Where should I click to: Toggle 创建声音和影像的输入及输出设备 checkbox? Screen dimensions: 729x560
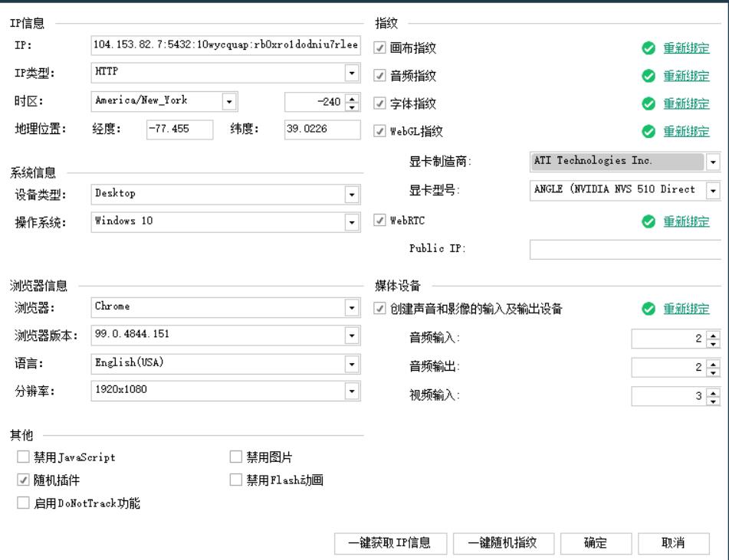380,309
